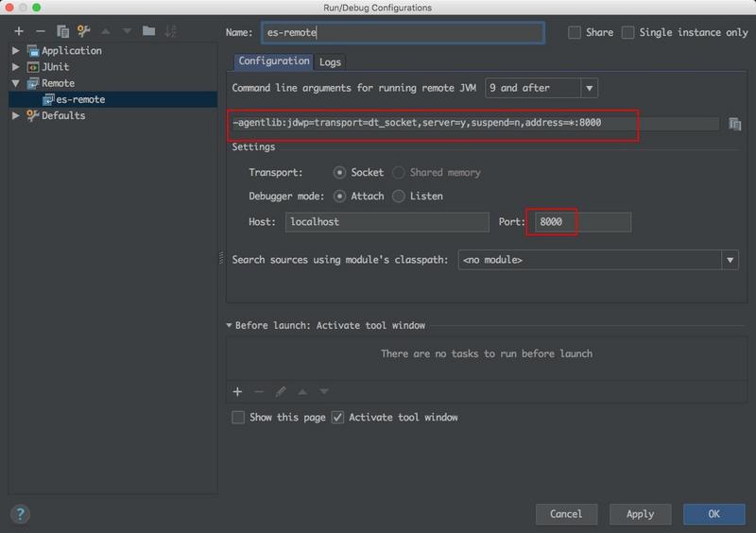This screenshot has height=533, width=756.
Task: Move configuration down in left toolbar
Action: pyautogui.click(x=127, y=31)
